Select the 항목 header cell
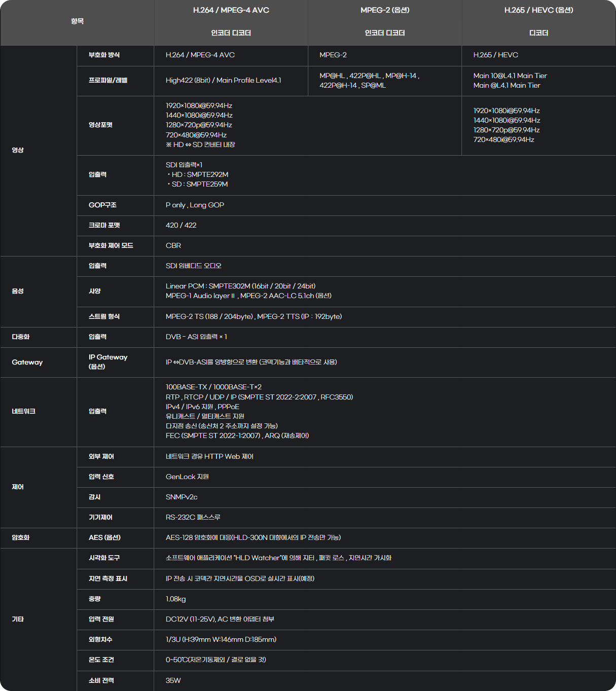Viewport: 616px width, 691px height. 77,21
